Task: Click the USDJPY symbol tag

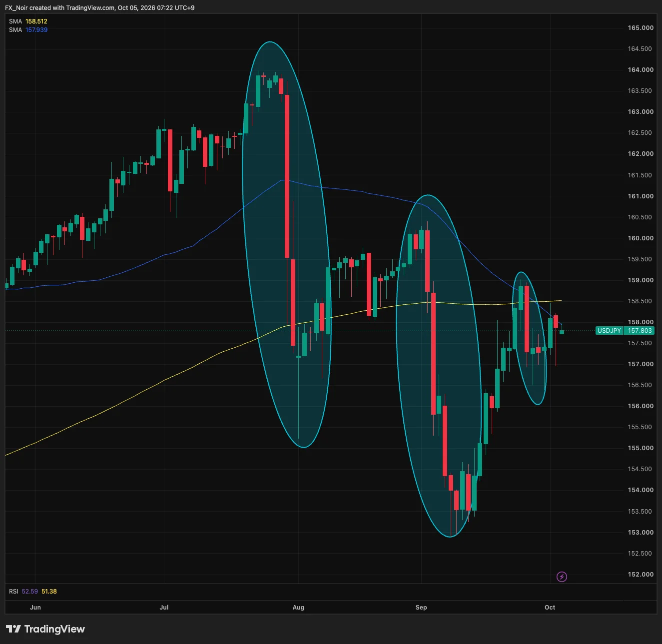Action: click(610, 331)
